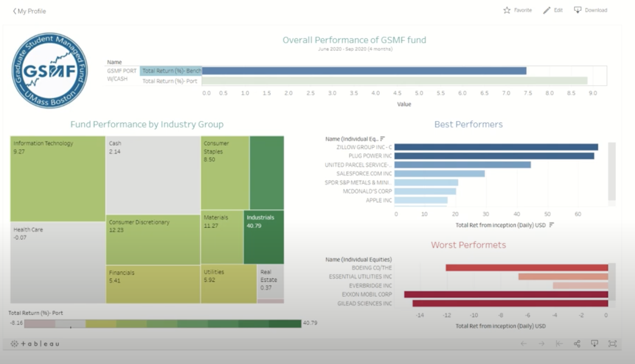Click the Favorite star icon

[507, 10]
